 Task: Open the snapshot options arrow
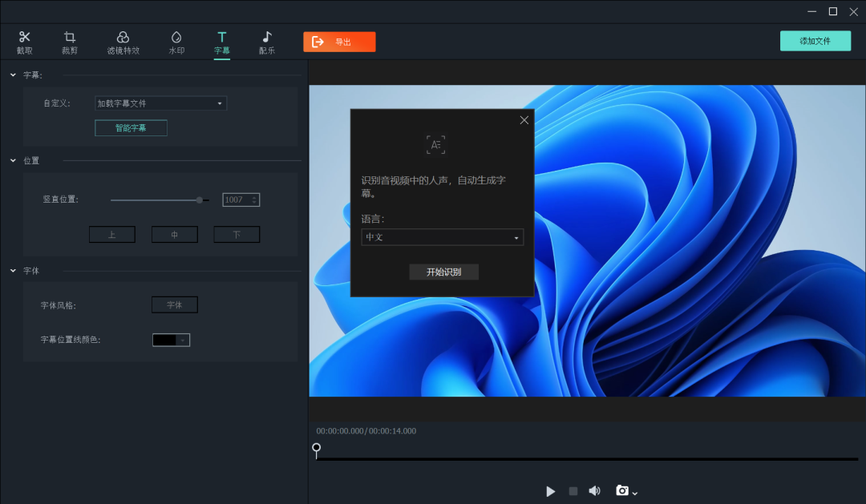tap(634, 493)
